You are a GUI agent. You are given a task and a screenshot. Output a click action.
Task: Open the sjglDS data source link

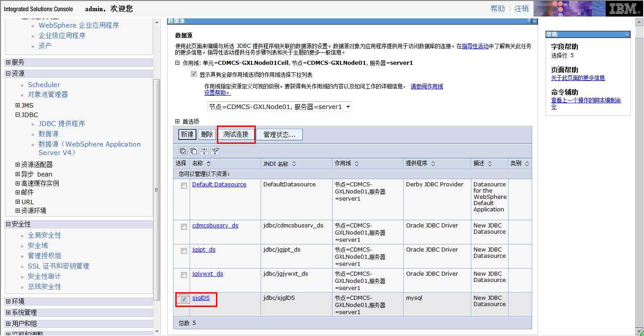[x=201, y=298]
